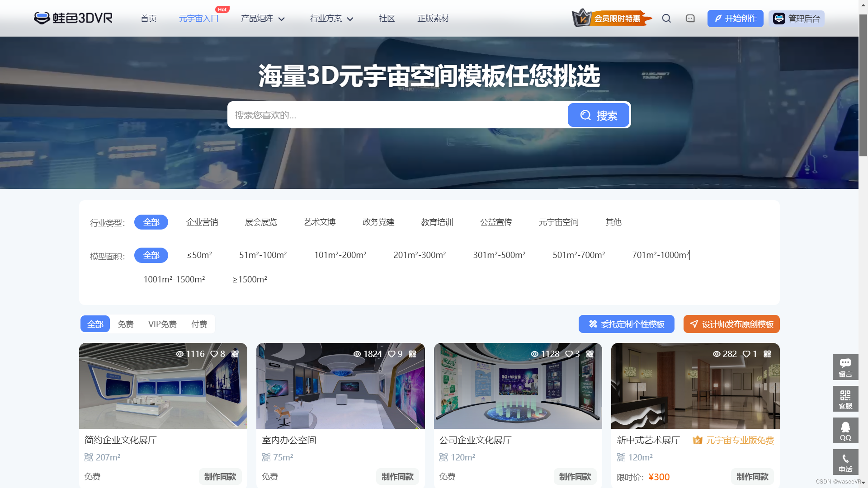
Task: Click the 委托定制个性模板 button
Action: (x=626, y=324)
